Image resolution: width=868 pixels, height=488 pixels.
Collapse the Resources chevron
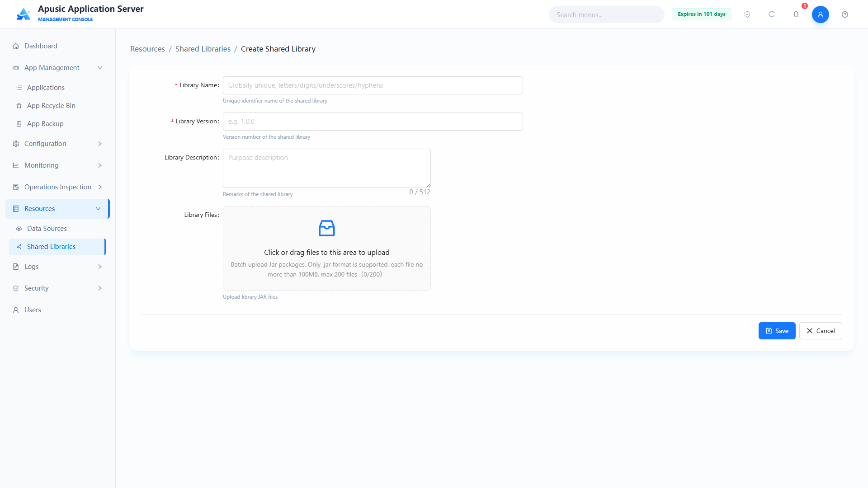(98, 209)
